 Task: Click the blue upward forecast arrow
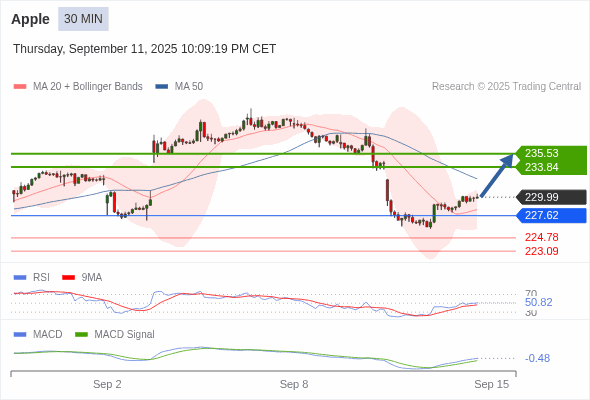coord(497,175)
